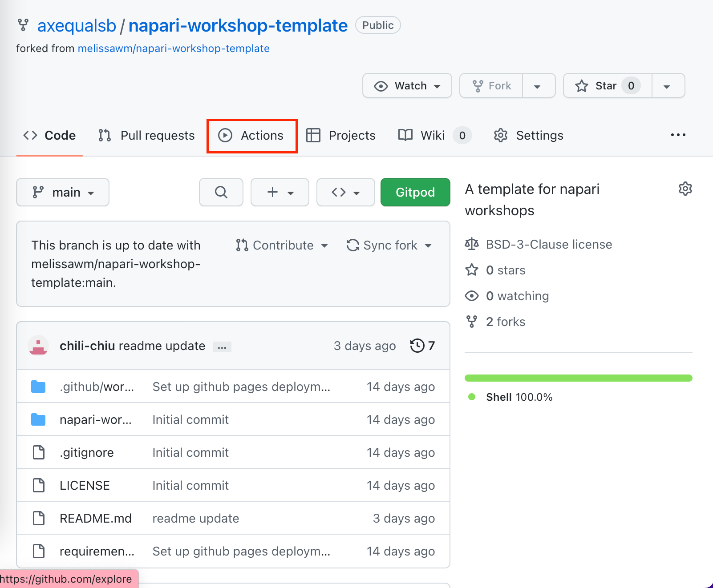Open the overflow ellipsis menu on the navigation bar
This screenshot has width=713, height=588.
pos(678,135)
